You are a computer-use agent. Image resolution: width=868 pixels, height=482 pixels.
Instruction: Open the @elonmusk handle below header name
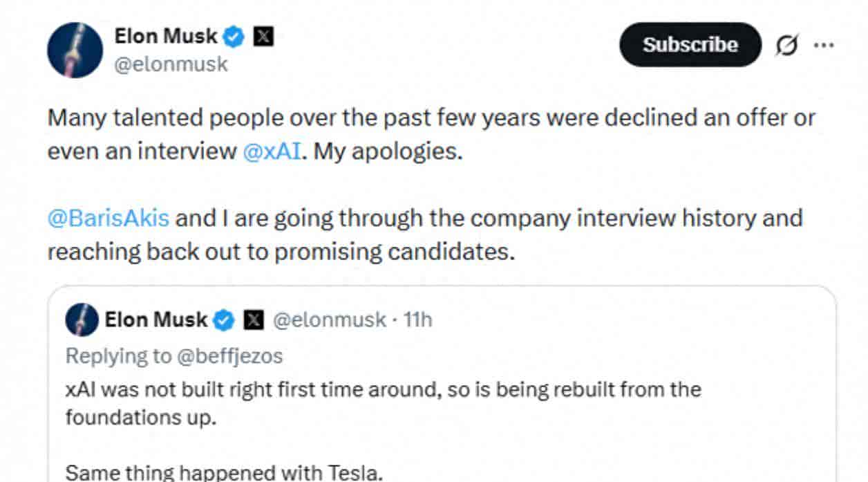171,64
